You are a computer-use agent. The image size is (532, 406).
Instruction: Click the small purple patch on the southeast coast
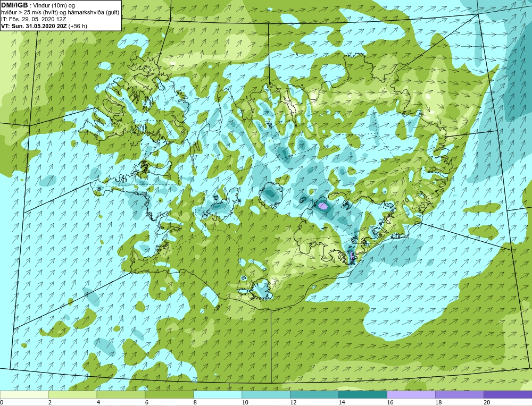point(352,256)
